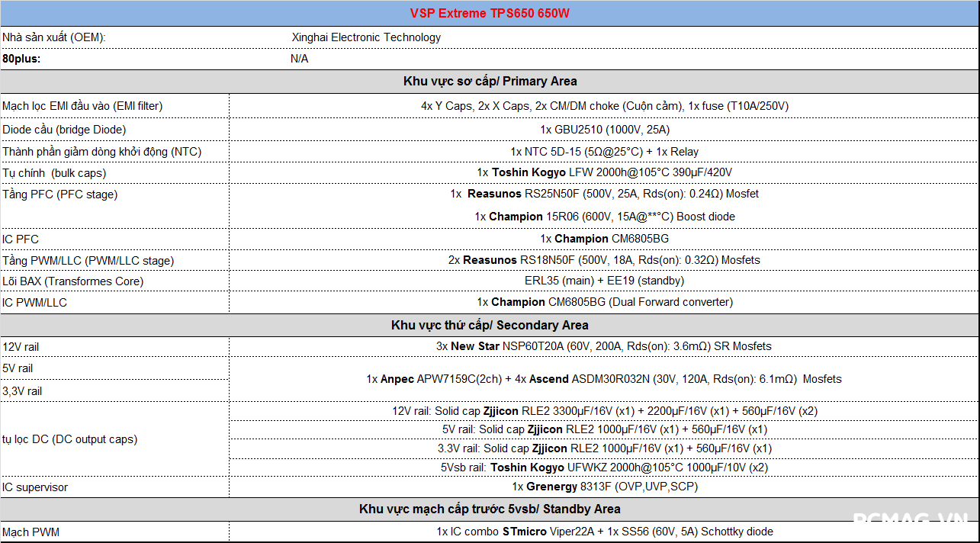This screenshot has width=980, height=543.
Task: Click the EMI filter components cell
Action: (x=604, y=106)
